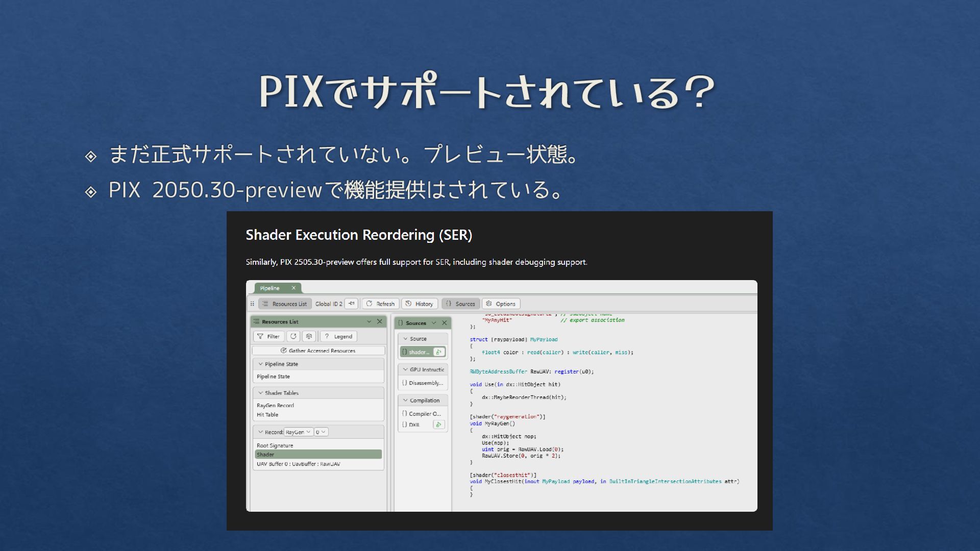Select the Root Signature item

pyautogui.click(x=275, y=445)
